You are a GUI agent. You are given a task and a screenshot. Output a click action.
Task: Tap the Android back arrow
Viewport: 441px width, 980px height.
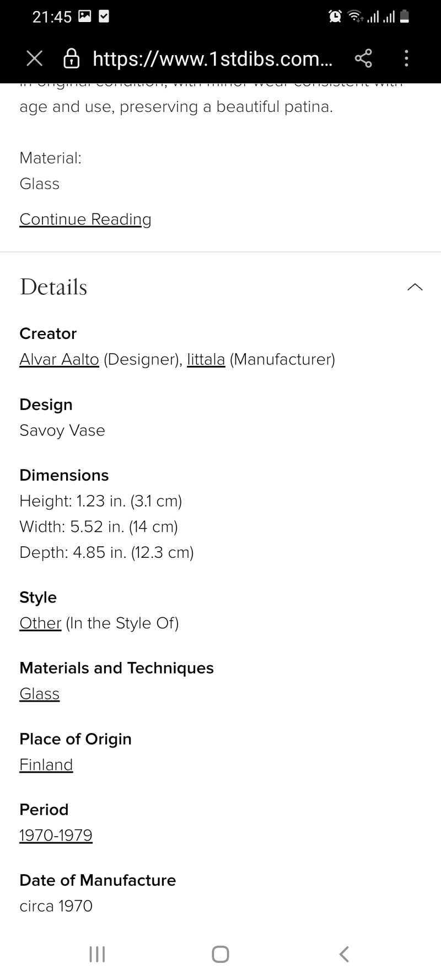(x=344, y=954)
